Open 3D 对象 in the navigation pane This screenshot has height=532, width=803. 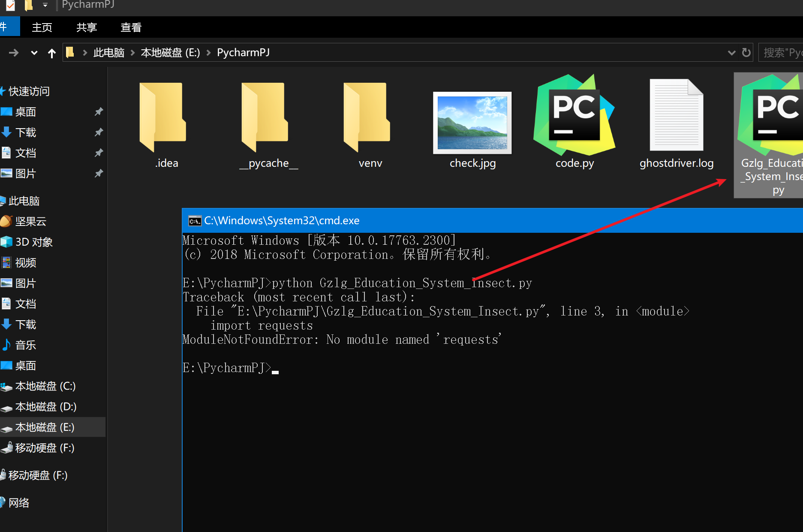(34, 242)
